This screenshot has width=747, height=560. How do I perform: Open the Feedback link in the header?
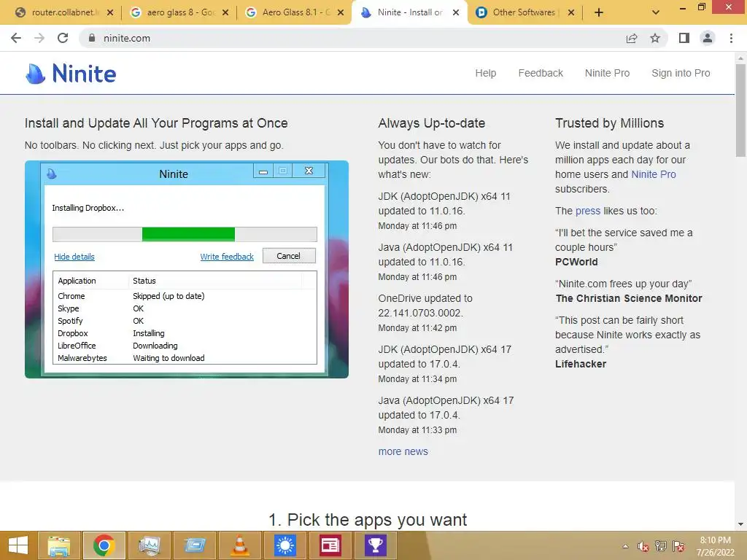(x=541, y=74)
